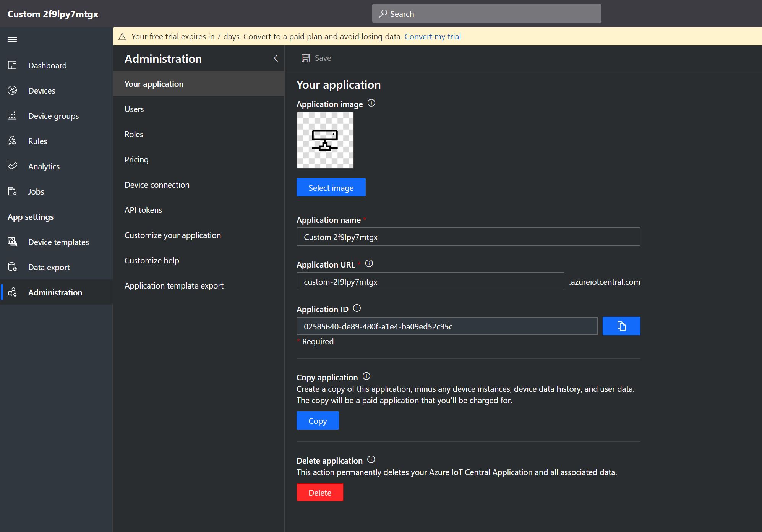Click the Analytics chart icon
Viewport: 762px width, 532px height.
(12, 166)
